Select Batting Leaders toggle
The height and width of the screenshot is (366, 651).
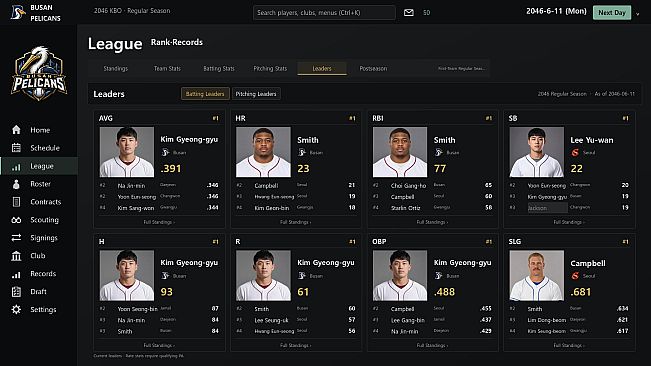tap(205, 94)
